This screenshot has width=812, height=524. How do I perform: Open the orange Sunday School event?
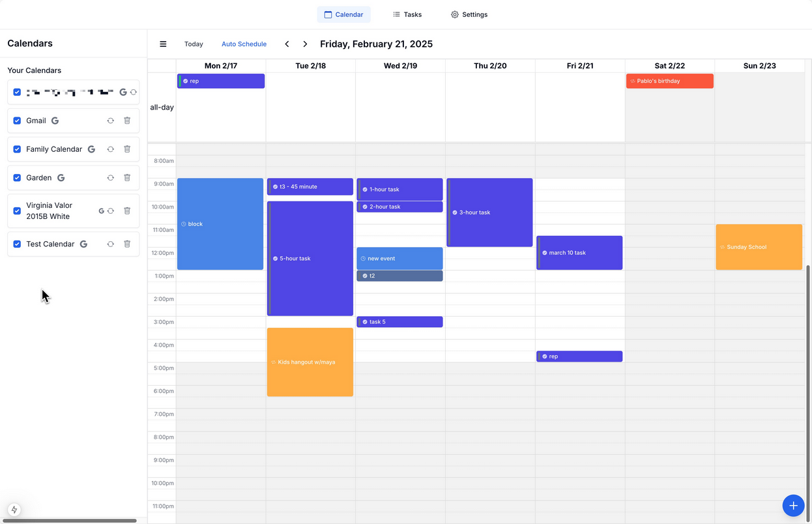[759, 247]
